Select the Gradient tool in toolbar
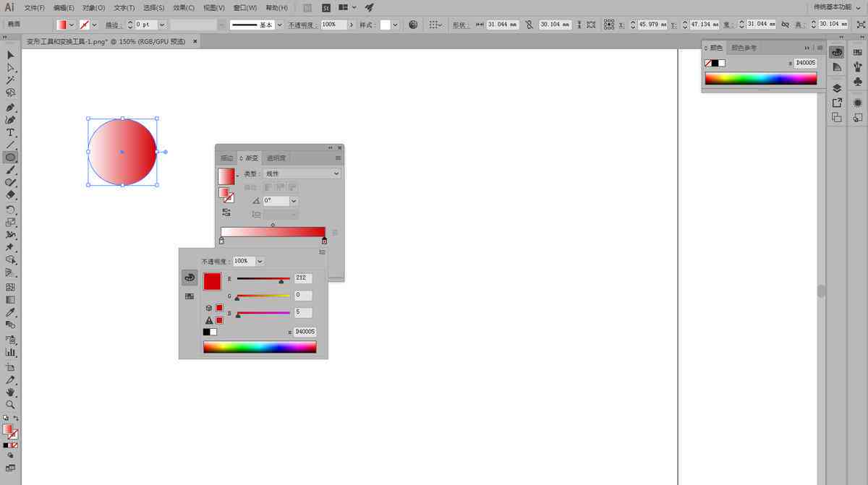The image size is (868, 485). 11,299
